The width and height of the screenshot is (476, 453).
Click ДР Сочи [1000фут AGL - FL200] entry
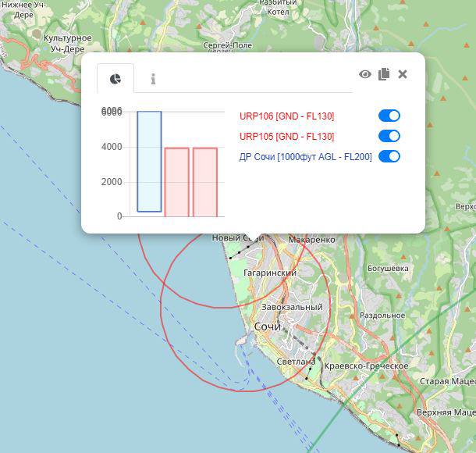coord(305,157)
